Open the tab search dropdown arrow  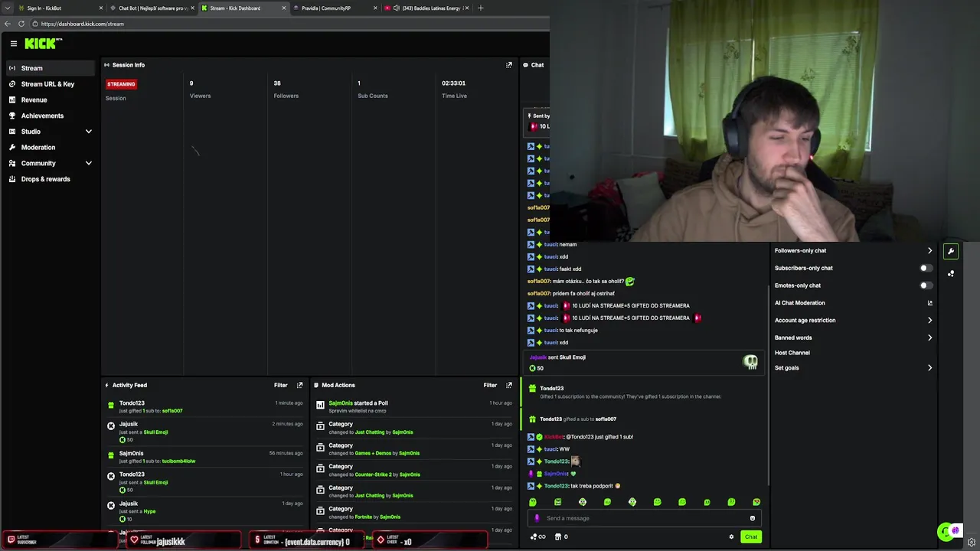tap(8, 8)
